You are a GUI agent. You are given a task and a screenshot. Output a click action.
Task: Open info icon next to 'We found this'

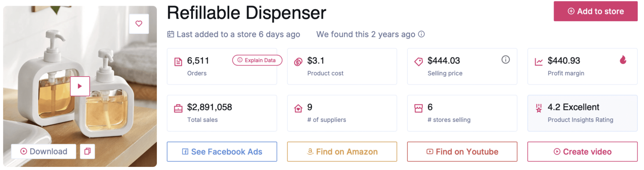tap(421, 34)
